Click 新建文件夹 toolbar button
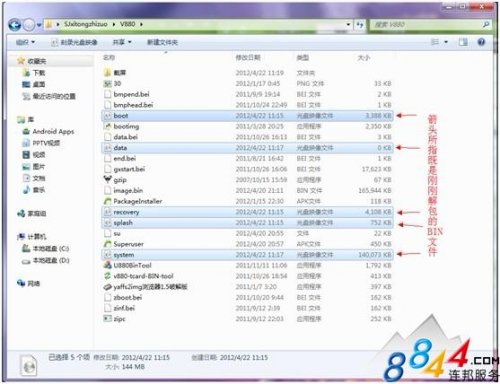This screenshot has width=500, height=384. 162,42
